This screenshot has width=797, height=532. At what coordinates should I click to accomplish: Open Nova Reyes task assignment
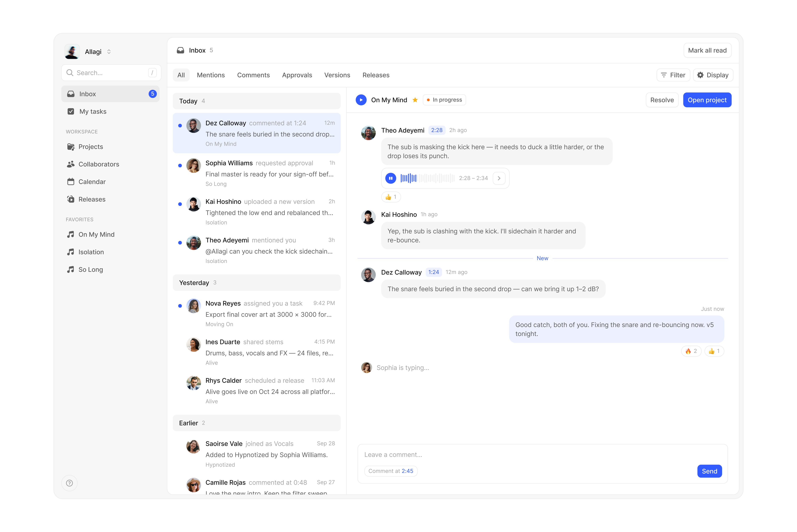pos(256,313)
